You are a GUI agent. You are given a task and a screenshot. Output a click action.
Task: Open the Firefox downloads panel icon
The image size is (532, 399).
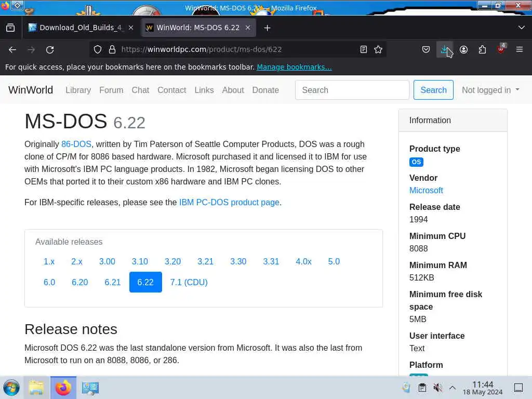point(444,50)
